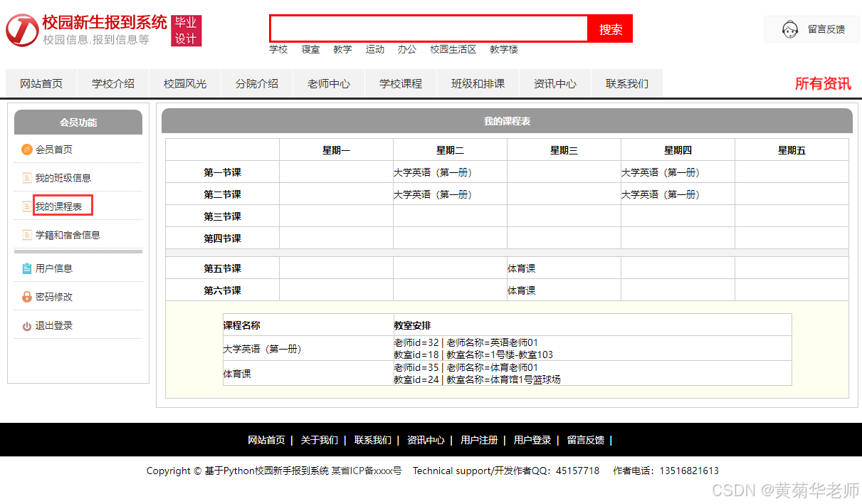This screenshot has height=504, width=862.
Task: Click 联系我们 in the footer
Action: click(373, 440)
